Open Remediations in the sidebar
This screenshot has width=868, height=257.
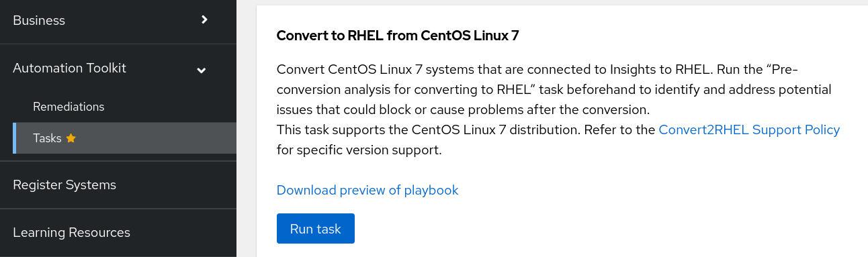click(69, 107)
